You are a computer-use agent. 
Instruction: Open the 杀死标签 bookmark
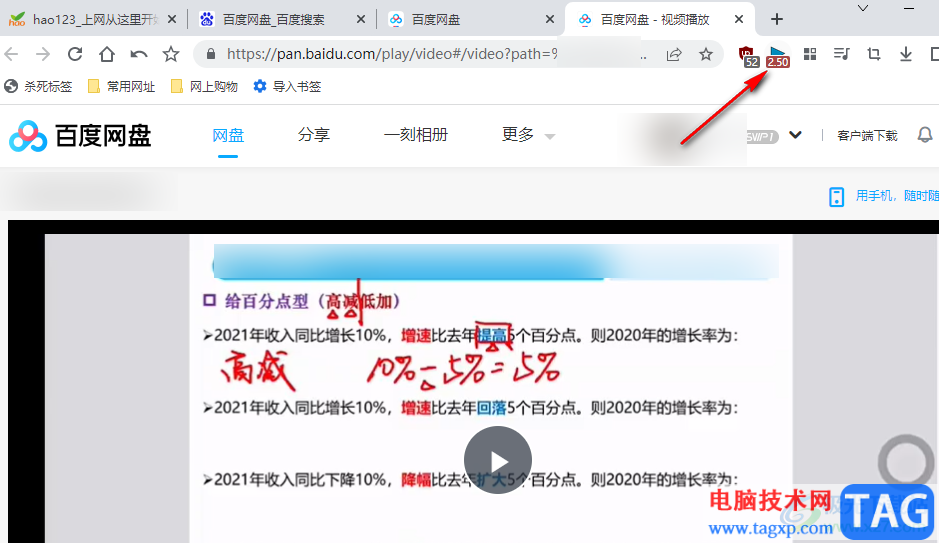[x=38, y=87]
